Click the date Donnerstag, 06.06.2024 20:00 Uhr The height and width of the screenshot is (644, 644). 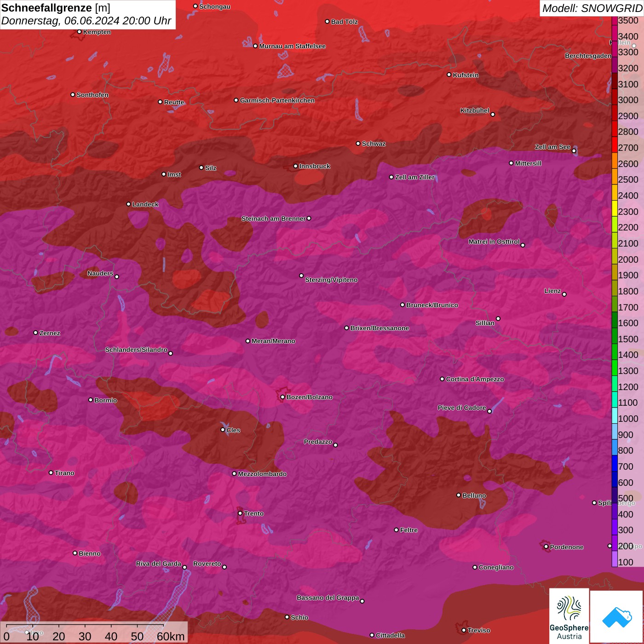coord(86,21)
